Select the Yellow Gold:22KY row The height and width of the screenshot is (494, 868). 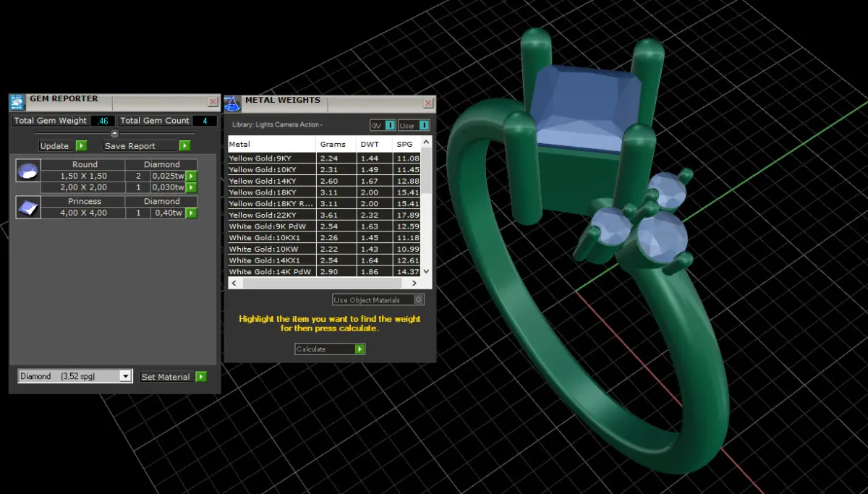(324, 215)
